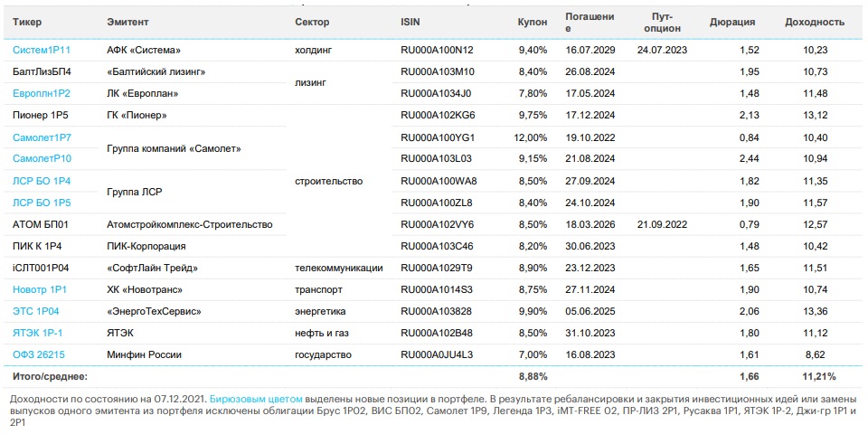The width and height of the screenshot is (868, 434).
Task: Click the average coupon 8,88%
Action: pos(533,376)
